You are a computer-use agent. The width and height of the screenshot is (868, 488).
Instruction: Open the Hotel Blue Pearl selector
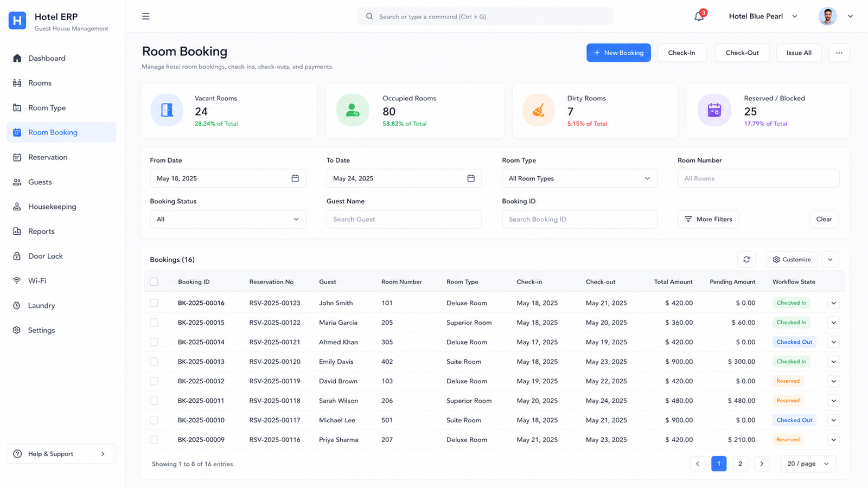pyautogui.click(x=763, y=16)
